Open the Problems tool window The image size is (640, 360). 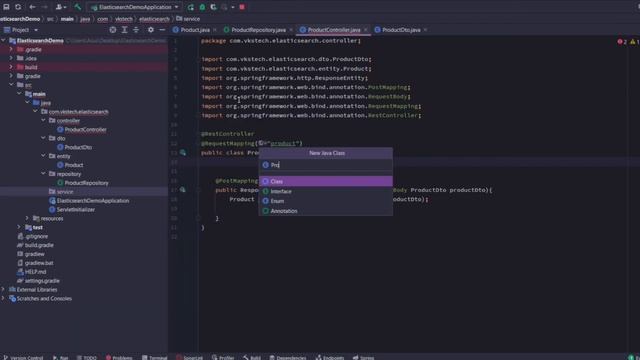point(119,357)
